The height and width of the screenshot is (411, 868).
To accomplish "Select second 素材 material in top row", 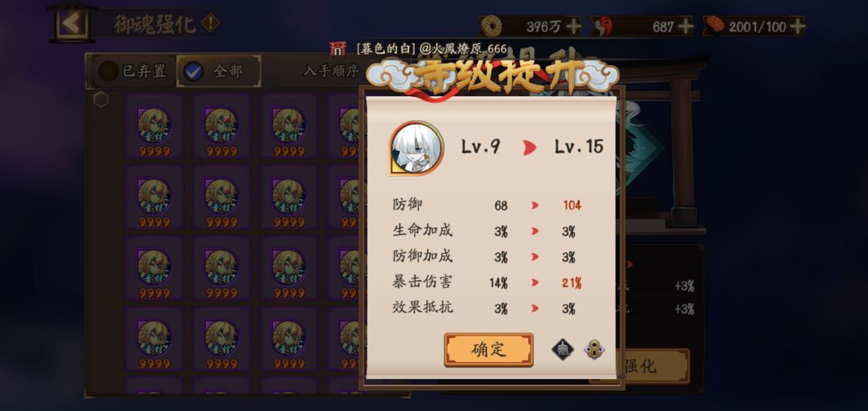I will click(x=222, y=126).
